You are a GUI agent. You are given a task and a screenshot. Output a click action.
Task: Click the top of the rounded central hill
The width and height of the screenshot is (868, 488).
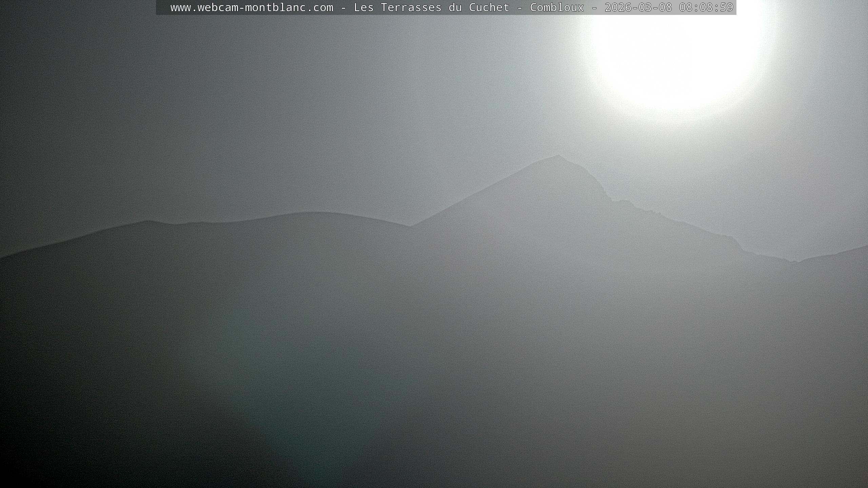[x=312, y=213]
